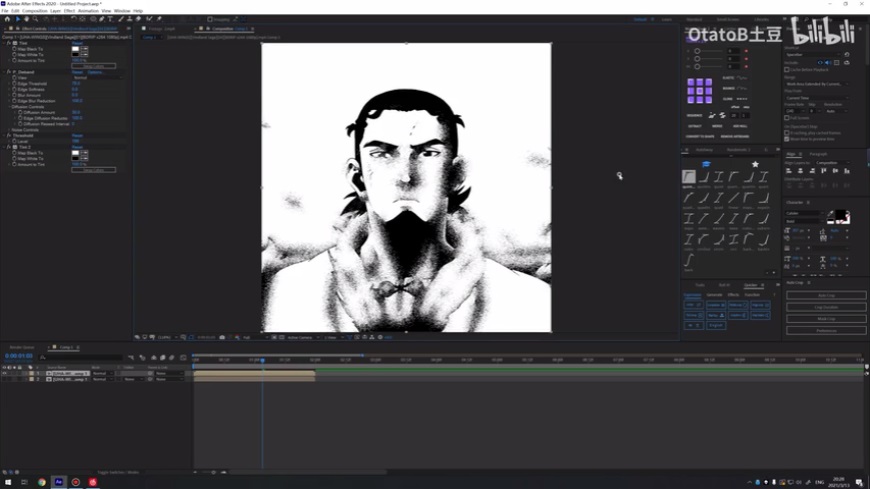870x489 pixels.
Task: Expand the Diffusion Controls group
Action: [9, 107]
